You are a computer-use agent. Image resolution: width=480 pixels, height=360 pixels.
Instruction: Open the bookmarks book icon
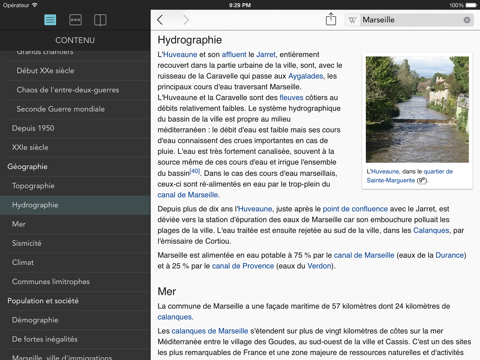point(100,20)
